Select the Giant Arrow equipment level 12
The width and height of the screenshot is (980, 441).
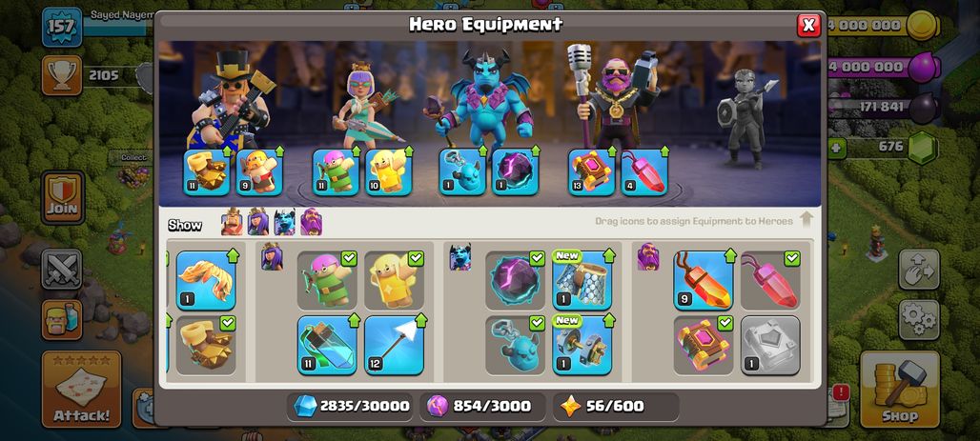coord(394,345)
